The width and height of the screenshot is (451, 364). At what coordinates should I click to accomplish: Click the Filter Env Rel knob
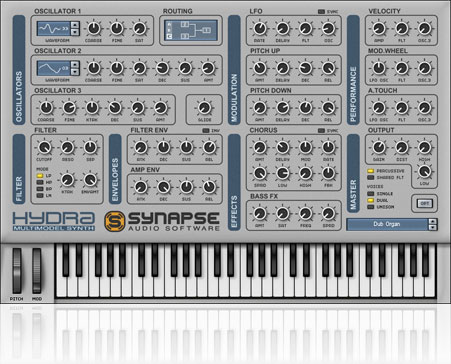pyautogui.click(x=209, y=147)
